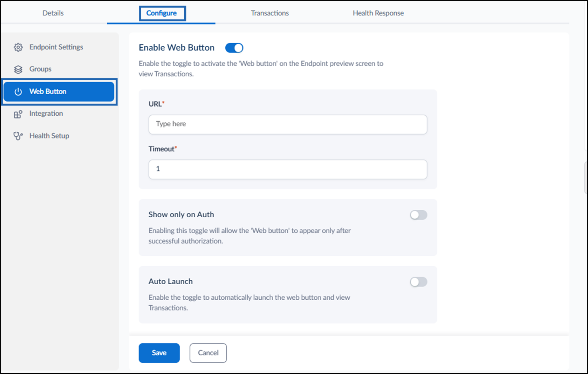588x374 pixels.
Task: Select Integration label in sidebar
Action: [x=46, y=113]
